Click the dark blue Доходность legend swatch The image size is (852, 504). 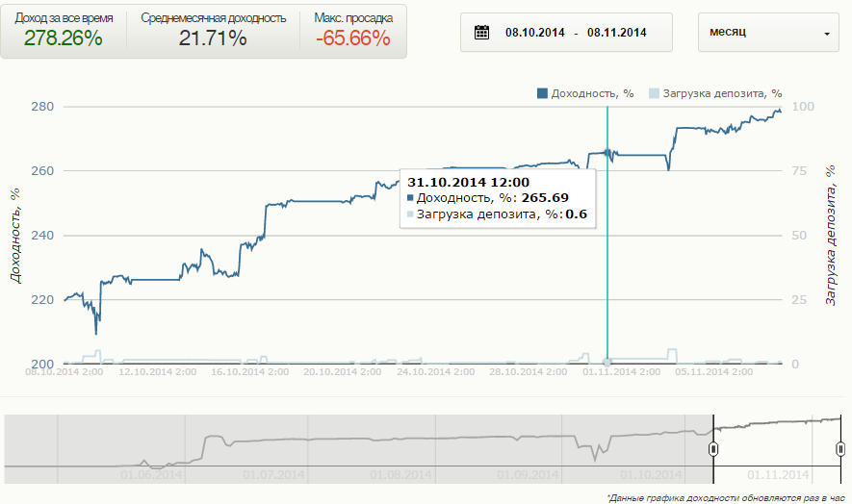[542, 93]
